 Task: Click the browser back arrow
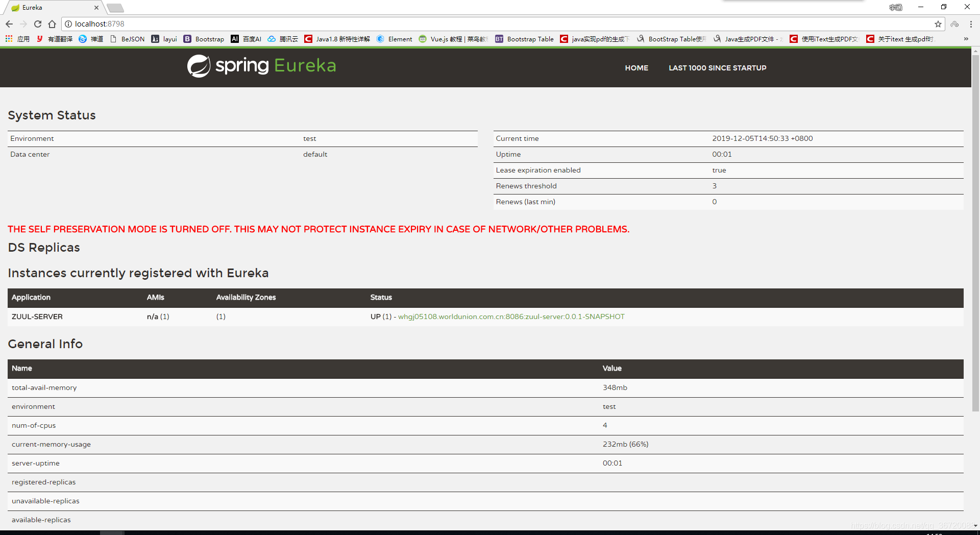[9, 24]
